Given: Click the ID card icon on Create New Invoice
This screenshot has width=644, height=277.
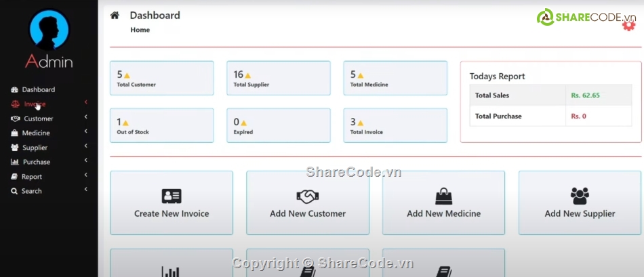Looking at the screenshot, I should 172,196.
